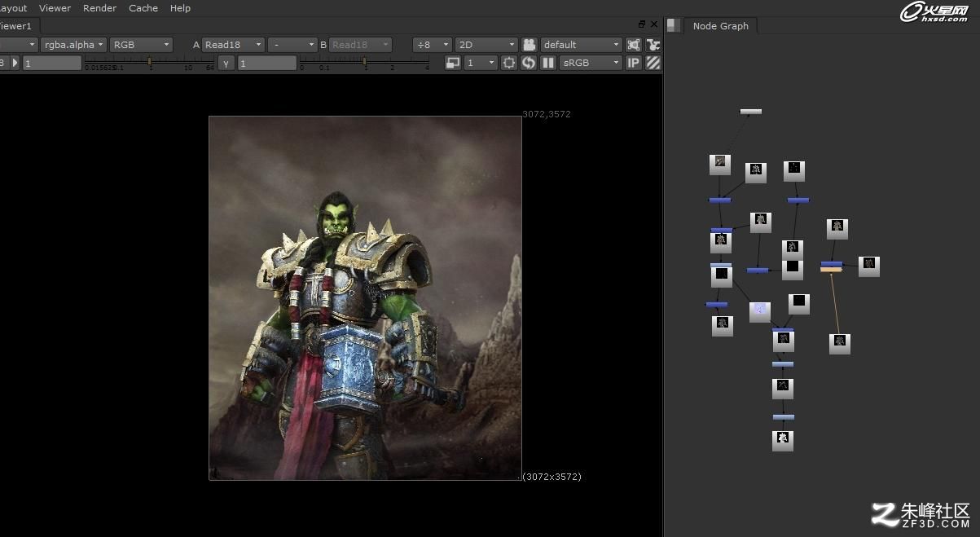Click the Node Graph pane layout icon
This screenshot has width=980, height=537.
[x=674, y=25]
